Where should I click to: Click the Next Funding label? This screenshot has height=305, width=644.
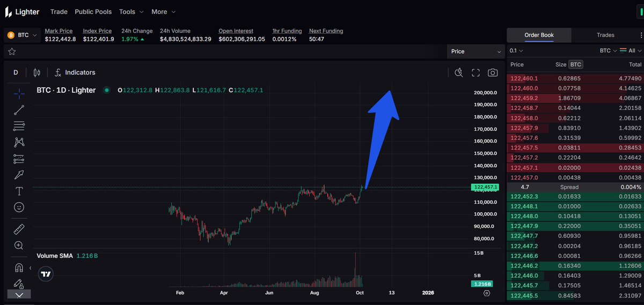pos(326,31)
